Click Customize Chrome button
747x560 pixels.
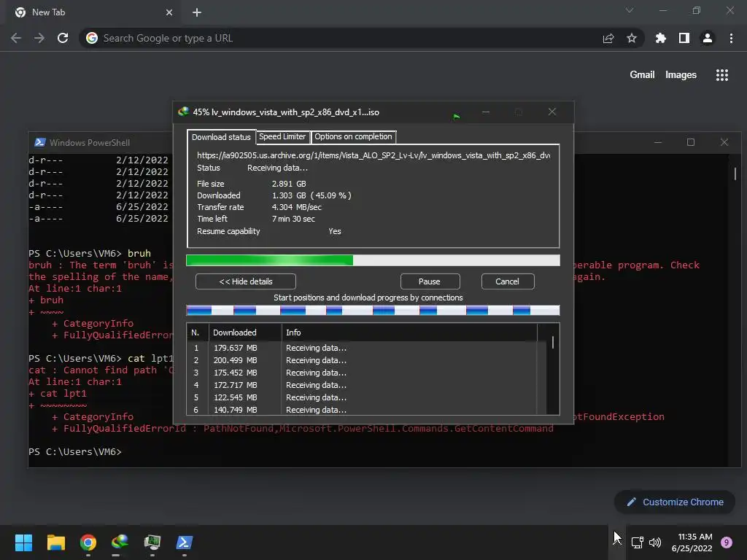675,502
